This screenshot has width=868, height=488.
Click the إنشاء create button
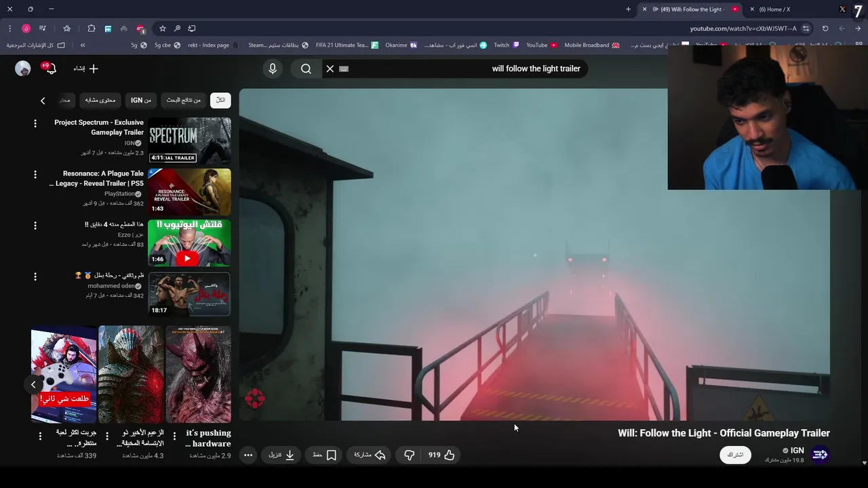coord(85,68)
